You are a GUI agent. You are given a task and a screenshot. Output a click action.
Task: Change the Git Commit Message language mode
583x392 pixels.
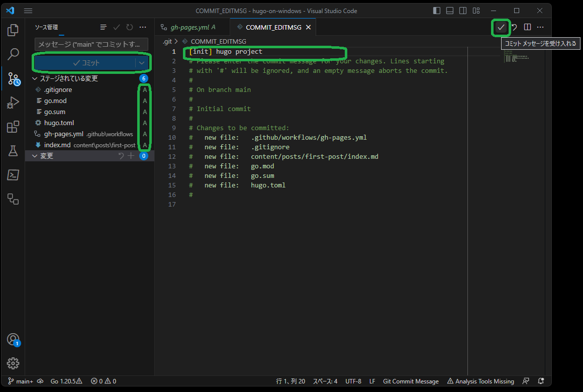tap(411, 381)
